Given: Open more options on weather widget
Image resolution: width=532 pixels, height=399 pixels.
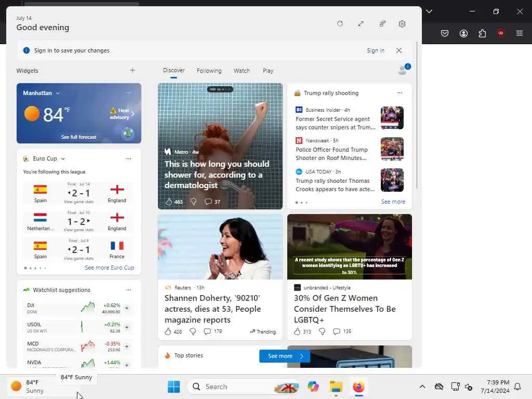Looking at the screenshot, I should pos(128,93).
